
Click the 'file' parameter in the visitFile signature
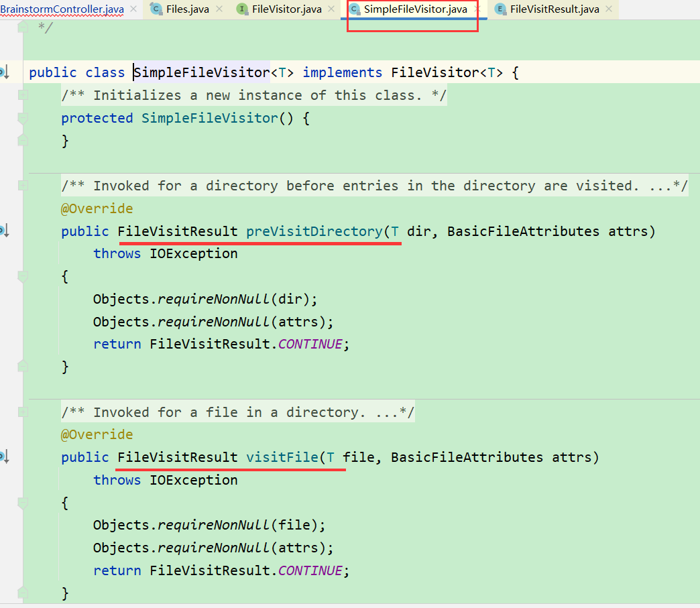tap(359, 458)
